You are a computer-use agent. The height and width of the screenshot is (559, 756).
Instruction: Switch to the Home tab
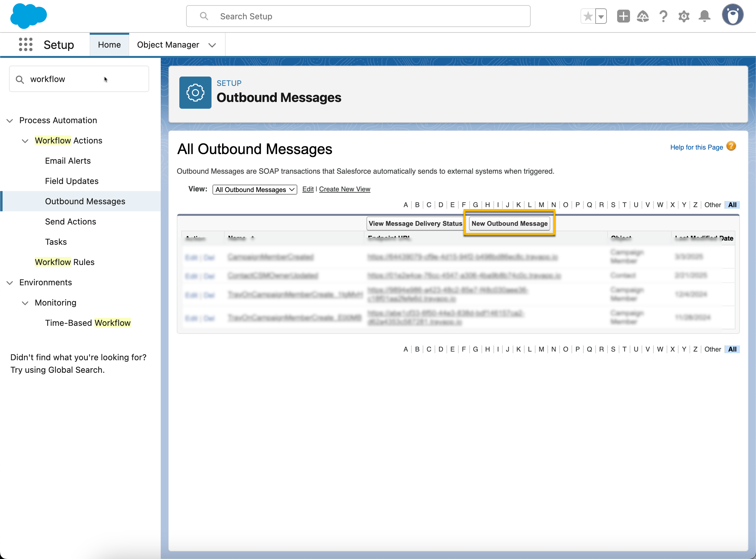[109, 45]
